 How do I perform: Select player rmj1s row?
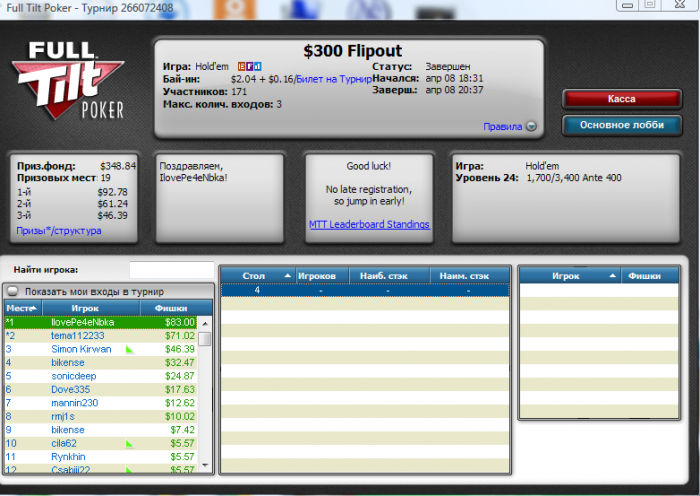point(101,416)
